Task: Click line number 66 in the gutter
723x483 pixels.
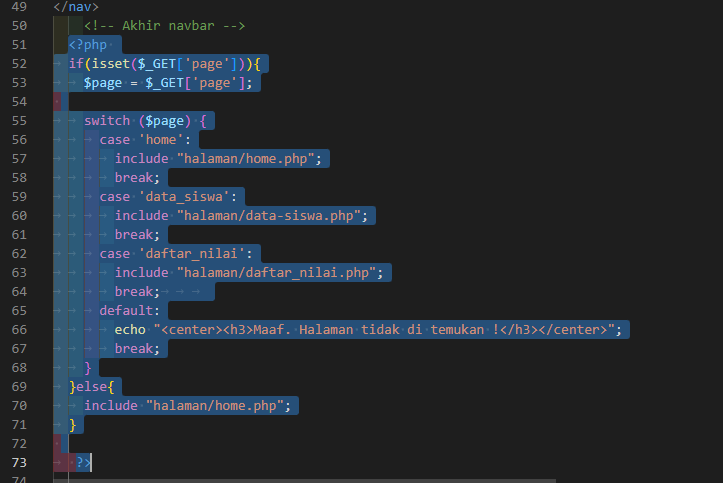Action: coord(19,330)
